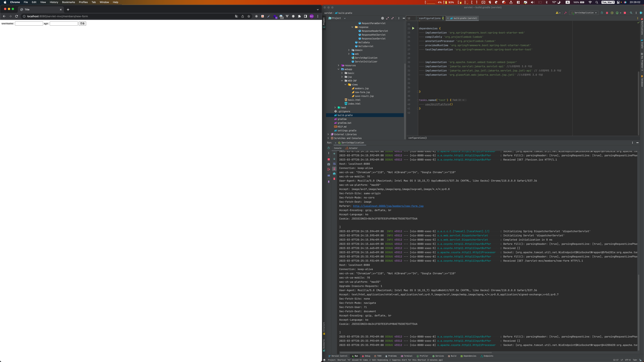Click the Down stack trace arrow
The height and width of the screenshot is (362, 644).
coord(334,159)
